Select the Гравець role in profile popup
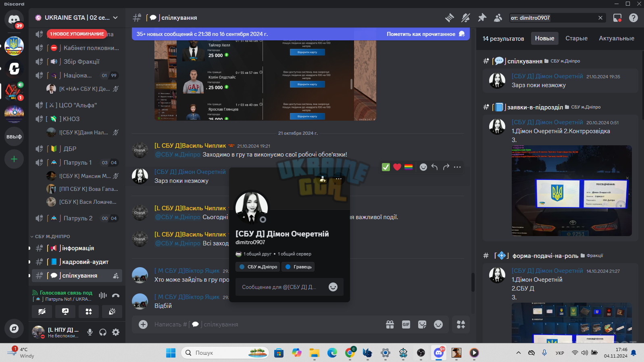644x362 pixels. point(298,267)
